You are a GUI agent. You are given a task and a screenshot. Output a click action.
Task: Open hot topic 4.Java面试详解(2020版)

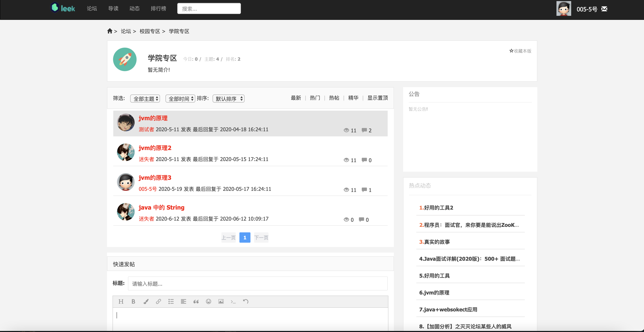pos(469,259)
